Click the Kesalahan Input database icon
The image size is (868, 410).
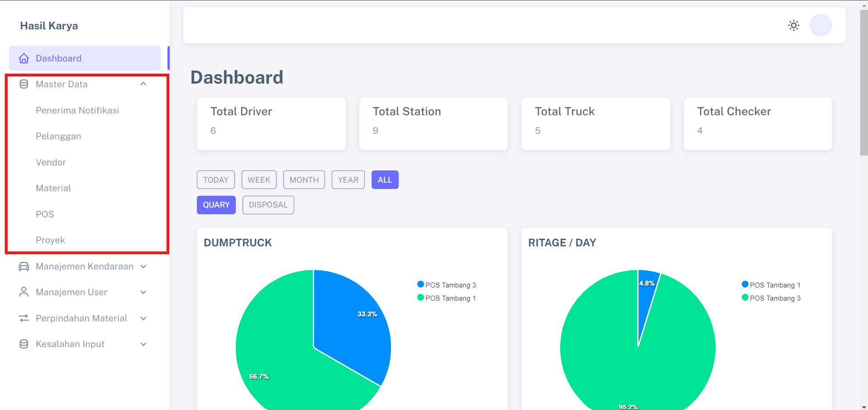coord(24,344)
